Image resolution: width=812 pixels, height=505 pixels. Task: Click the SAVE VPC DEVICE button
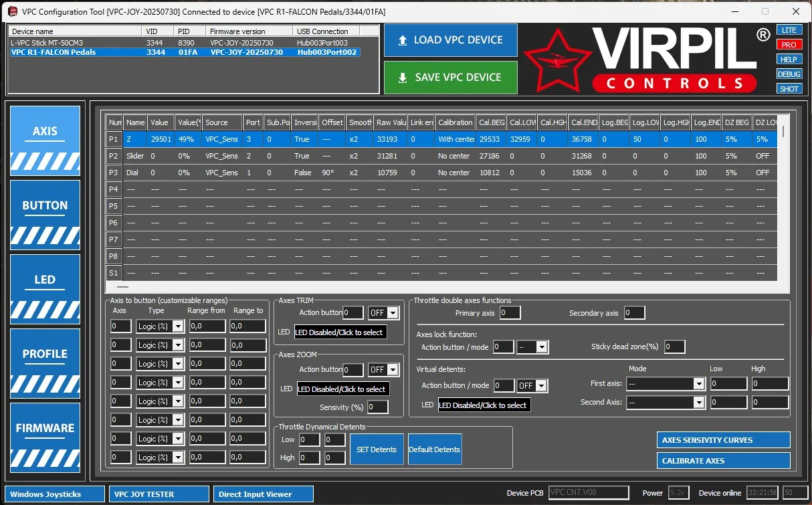pyautogui.click(x=451, y=78)
